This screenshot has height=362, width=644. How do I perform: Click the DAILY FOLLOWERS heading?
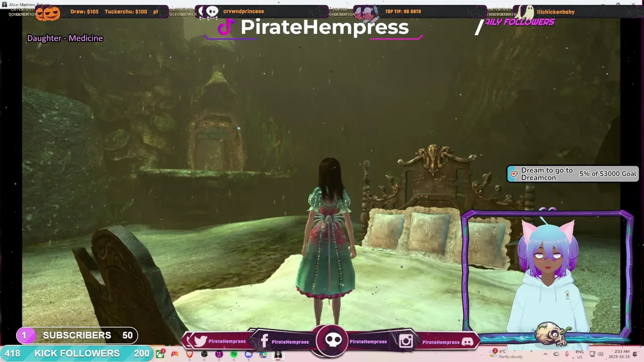pos(519,22)
